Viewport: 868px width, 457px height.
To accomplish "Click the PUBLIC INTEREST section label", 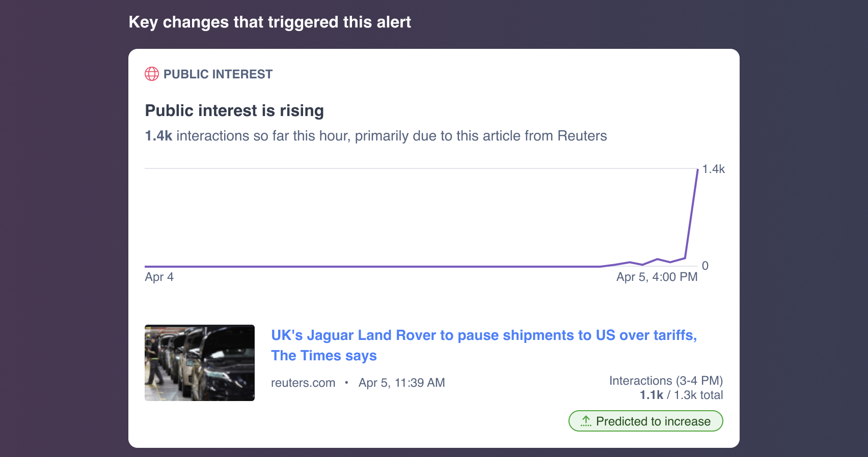I will (218, 74).
